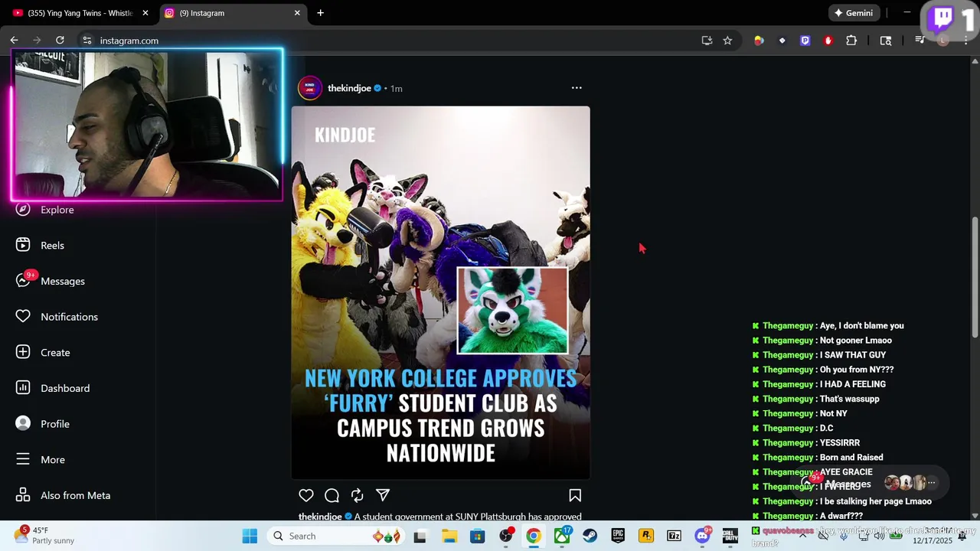Open the colorful circles extension icon
The width and height of the screenshot is (980, 551).
pyautogui.click(x=759, y=41)
